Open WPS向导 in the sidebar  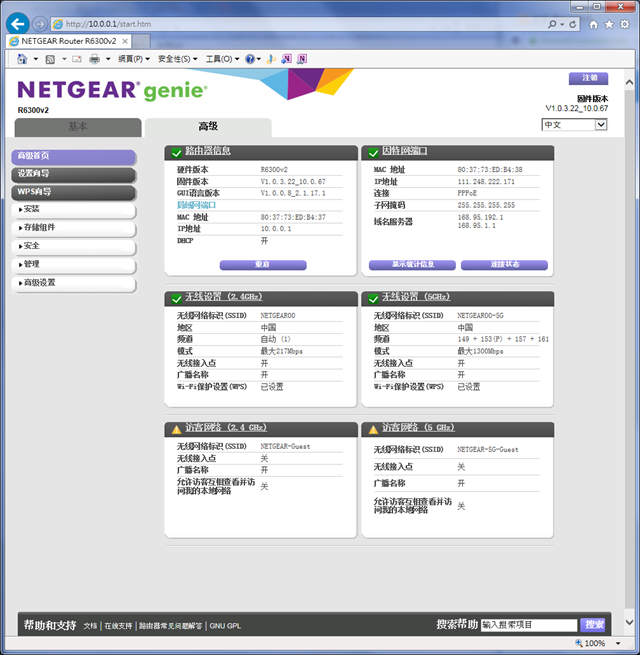tap(74, 192)
